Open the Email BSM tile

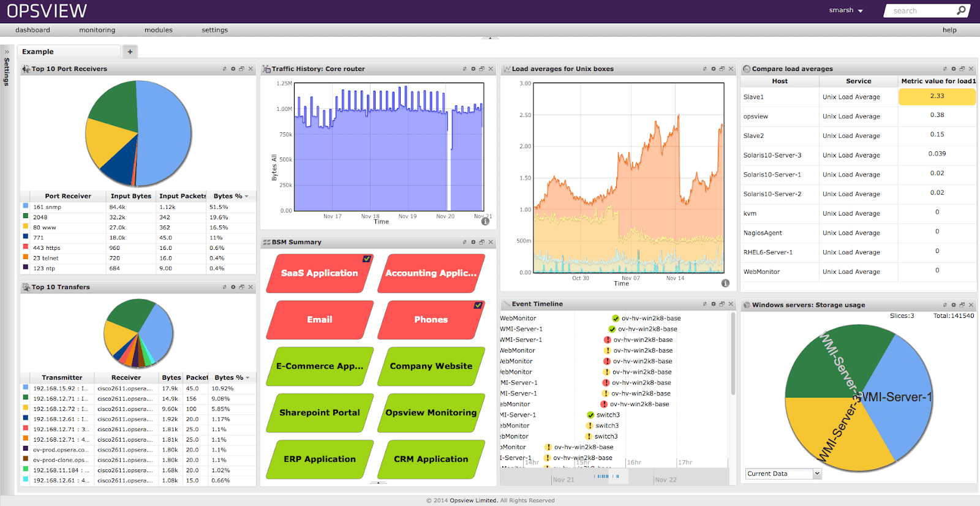coord(320,320)
